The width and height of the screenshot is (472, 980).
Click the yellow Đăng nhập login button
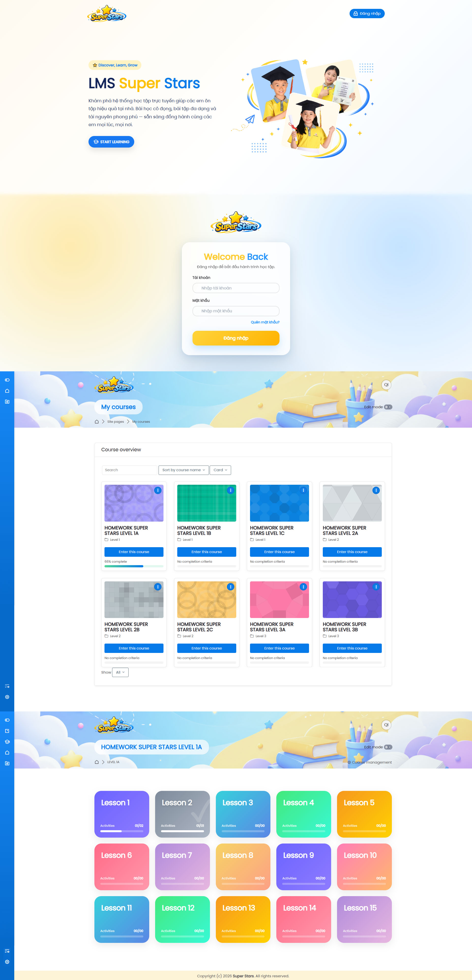[236, 338]
